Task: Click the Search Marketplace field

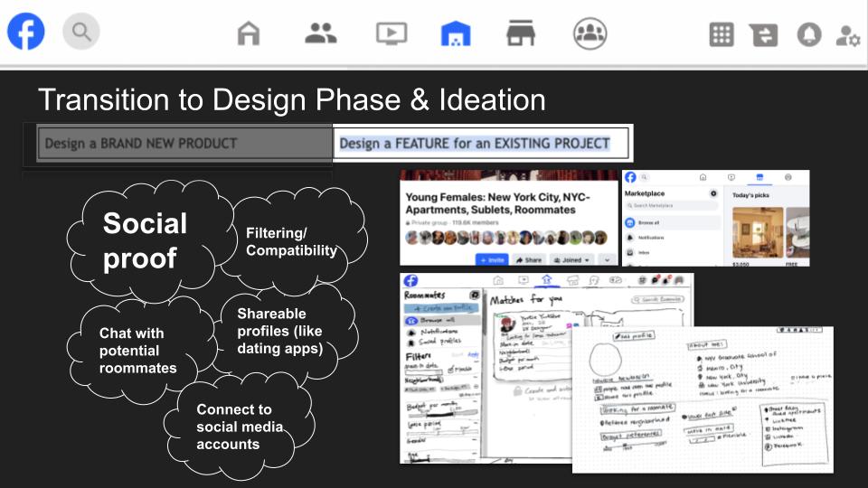Action: [671, 205]
